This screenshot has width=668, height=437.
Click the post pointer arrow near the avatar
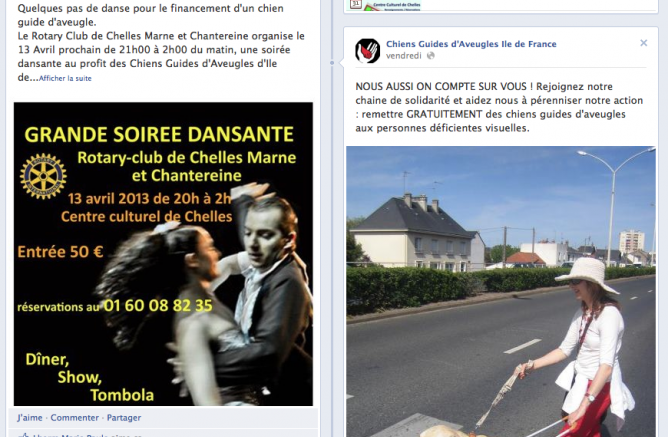pyautogui.click(x=341, y=63)
